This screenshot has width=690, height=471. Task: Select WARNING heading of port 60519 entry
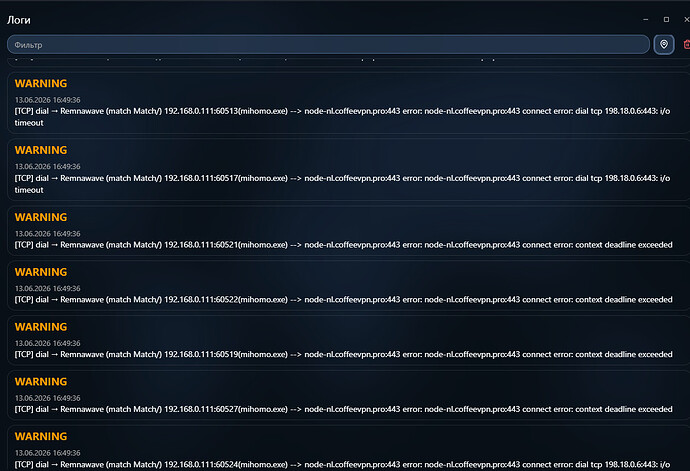[x=41, y=327]
